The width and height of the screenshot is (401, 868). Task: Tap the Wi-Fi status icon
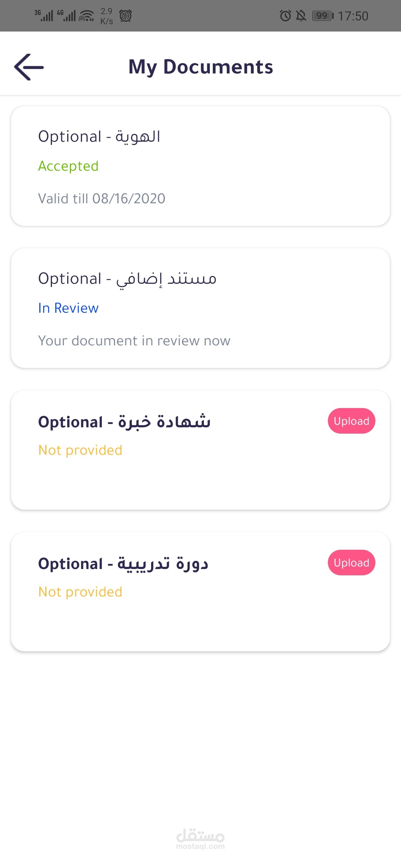point(87,16)
